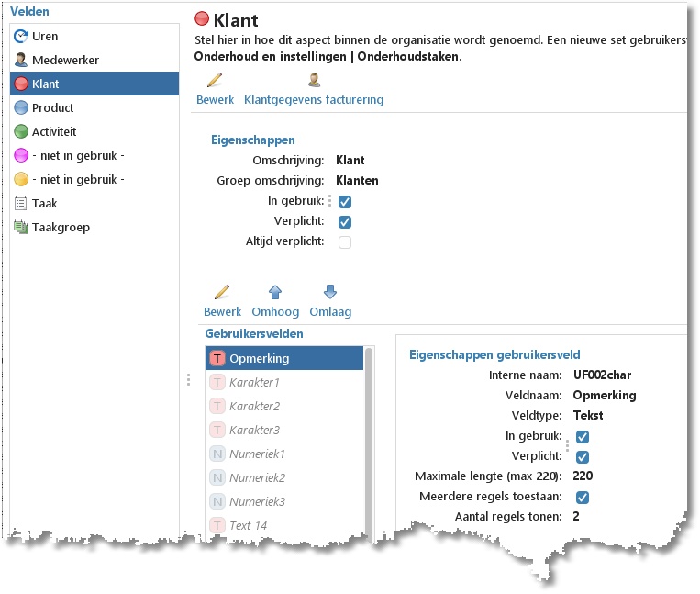Click the top Bewerk label beside Klantgegevens
Image resolution: width=700 pixels, height=594 pixels.
(x=216, y=99)
